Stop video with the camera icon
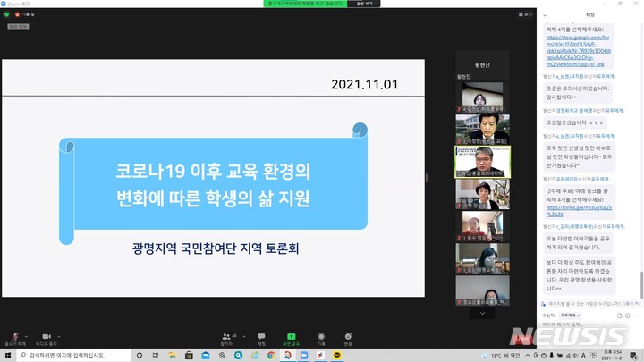This screenshot has height=362, width=644. pyautogui.click(x=47, y=339)
